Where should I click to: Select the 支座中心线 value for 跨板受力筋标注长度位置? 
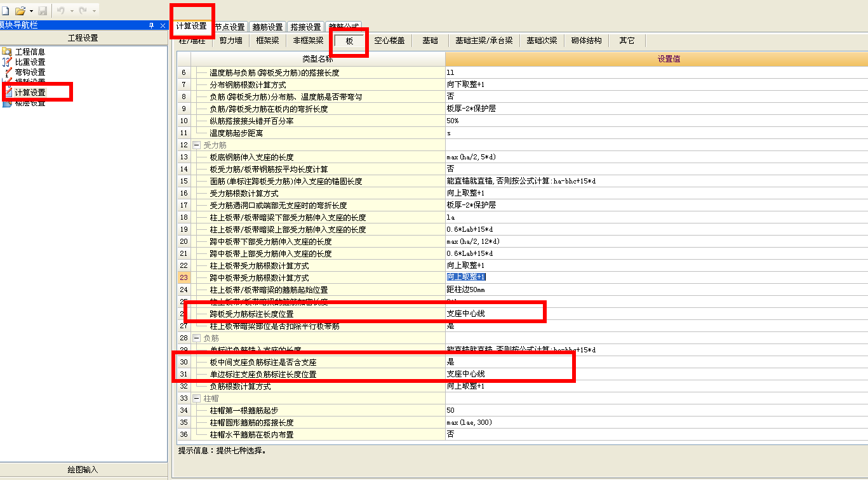coord(657,314)
